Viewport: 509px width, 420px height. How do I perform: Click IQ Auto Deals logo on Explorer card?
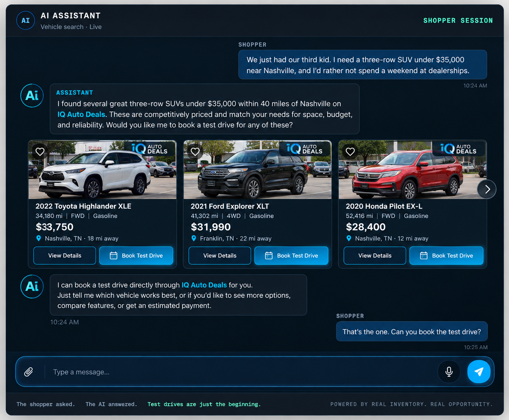(x=305, y=149)
